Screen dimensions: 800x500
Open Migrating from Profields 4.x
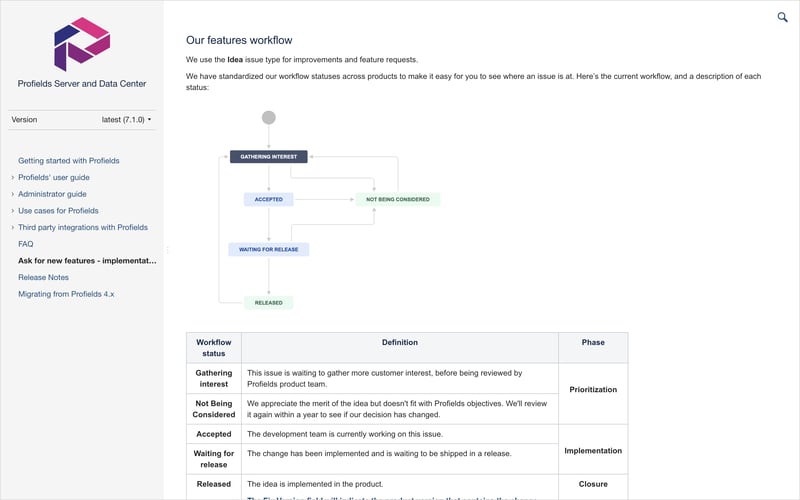[66, 294]
